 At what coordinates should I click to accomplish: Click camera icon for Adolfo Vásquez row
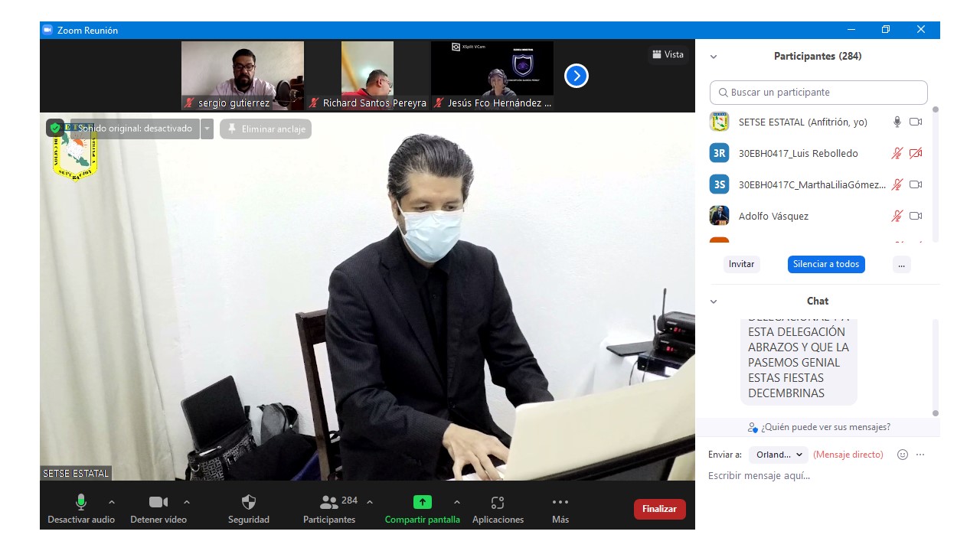(x=916, y=216)
